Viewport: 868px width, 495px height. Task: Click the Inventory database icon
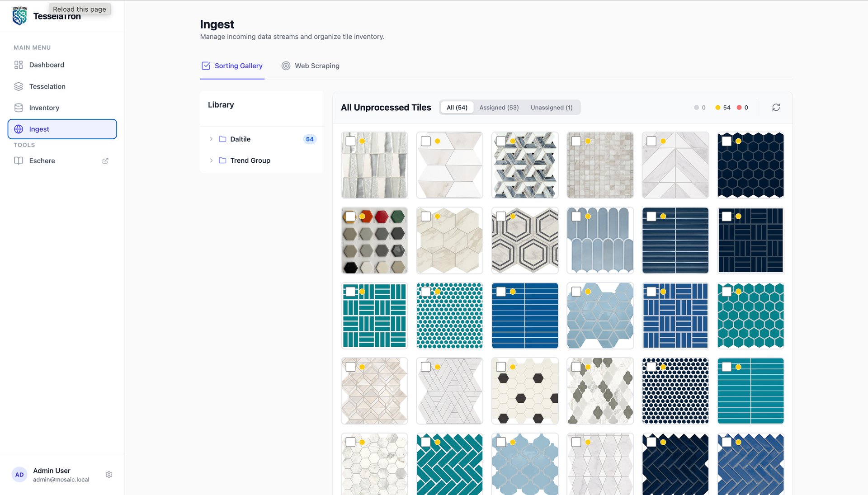tap(19, 108)
